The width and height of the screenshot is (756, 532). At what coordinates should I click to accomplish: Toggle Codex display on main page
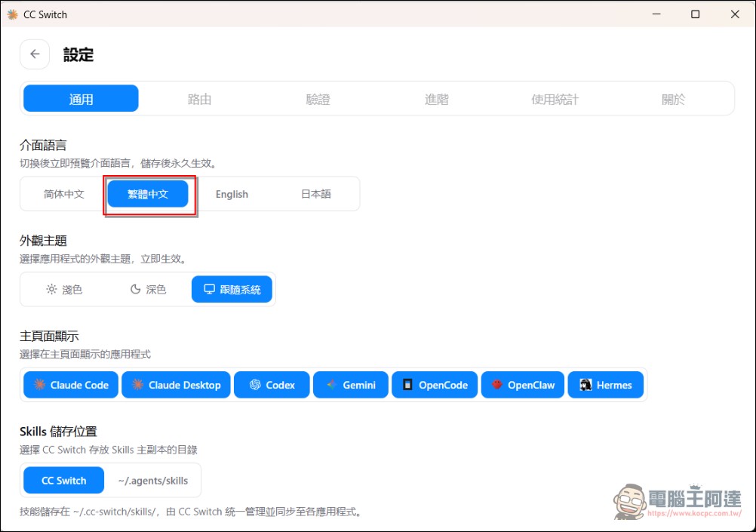[272, 385]
